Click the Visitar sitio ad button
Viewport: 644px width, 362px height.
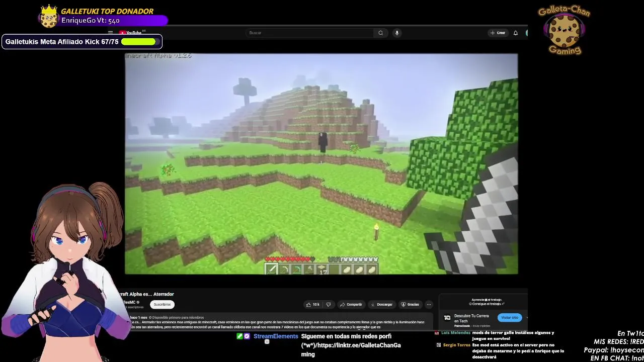click(x=509, y=317)
